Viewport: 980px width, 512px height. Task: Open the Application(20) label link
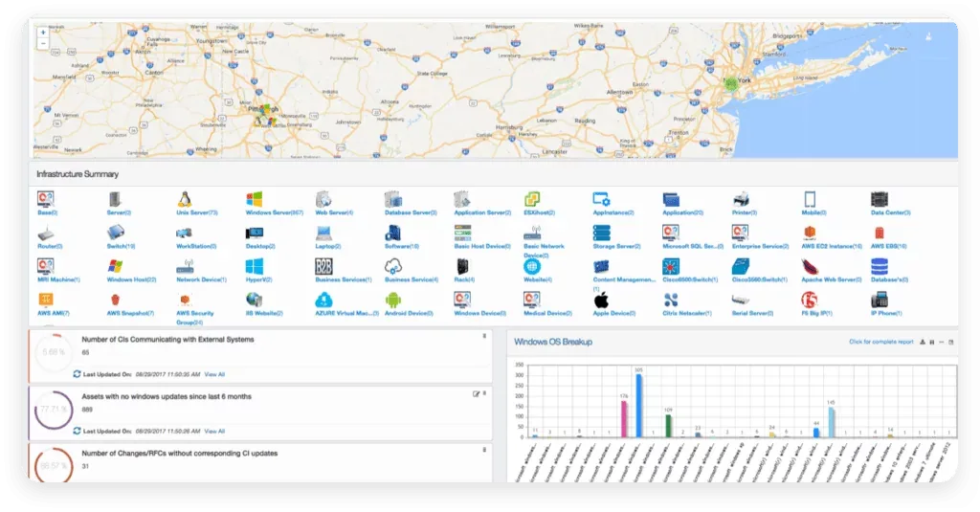683,213
